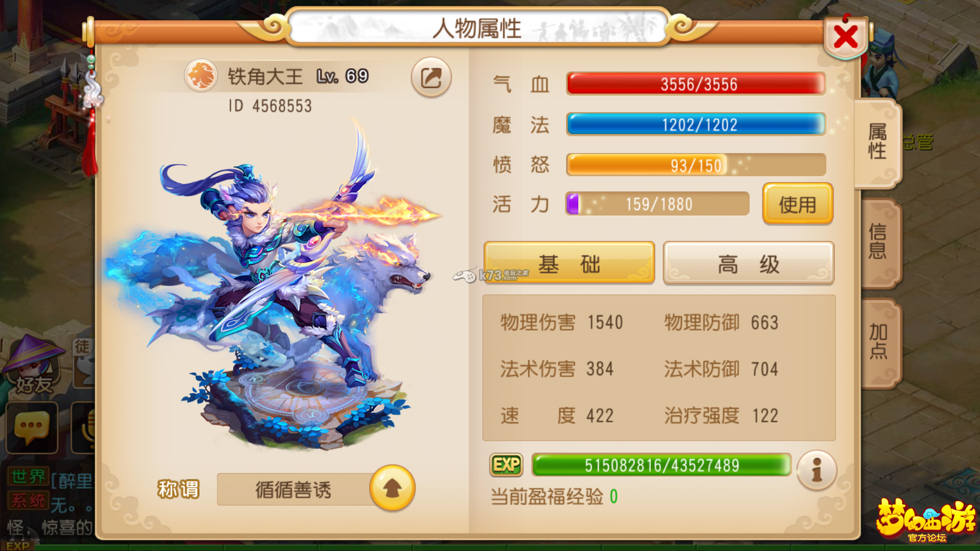This screenshot has height=551, width=980.
Task: Open the 属性 side tab
Action: coord(878,142)
